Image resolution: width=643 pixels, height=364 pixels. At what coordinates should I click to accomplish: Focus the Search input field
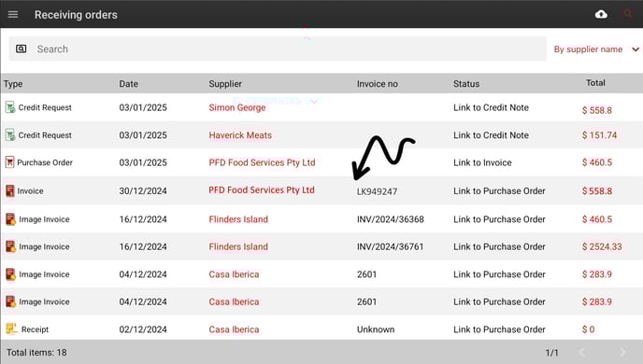coord(278,49)
